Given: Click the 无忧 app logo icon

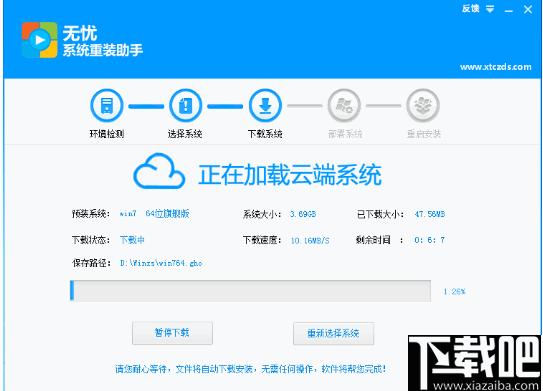Looking at the screenshot, I should (39, 40).
